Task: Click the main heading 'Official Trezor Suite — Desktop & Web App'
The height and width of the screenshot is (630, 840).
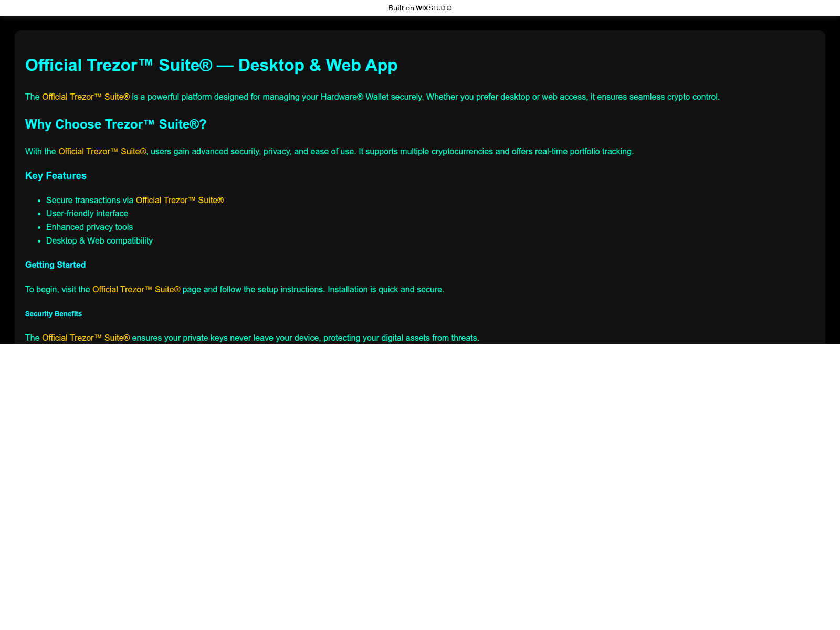Action: tap(211, 65)
